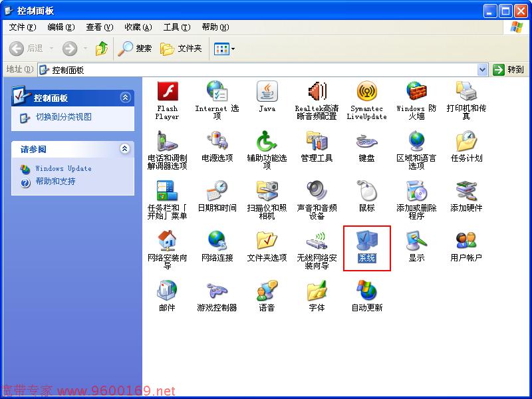Click the 后退 back button
Screen dimensions: 532x399
(27, 49)
